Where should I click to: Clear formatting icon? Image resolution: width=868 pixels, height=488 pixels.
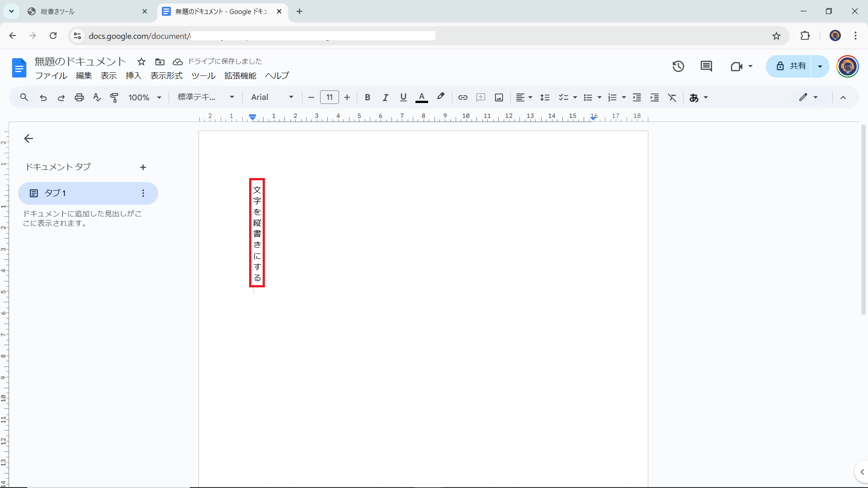coord(672,97)
